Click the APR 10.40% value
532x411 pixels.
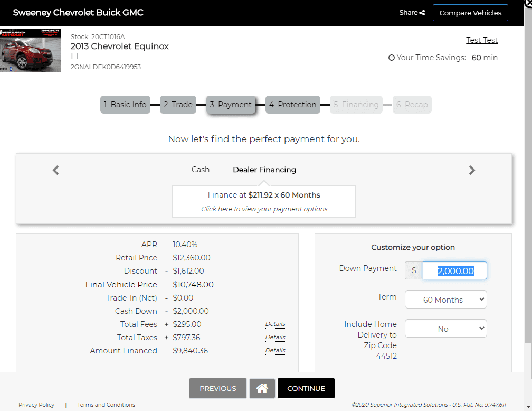pyautogui.click(x=185, y=245)
